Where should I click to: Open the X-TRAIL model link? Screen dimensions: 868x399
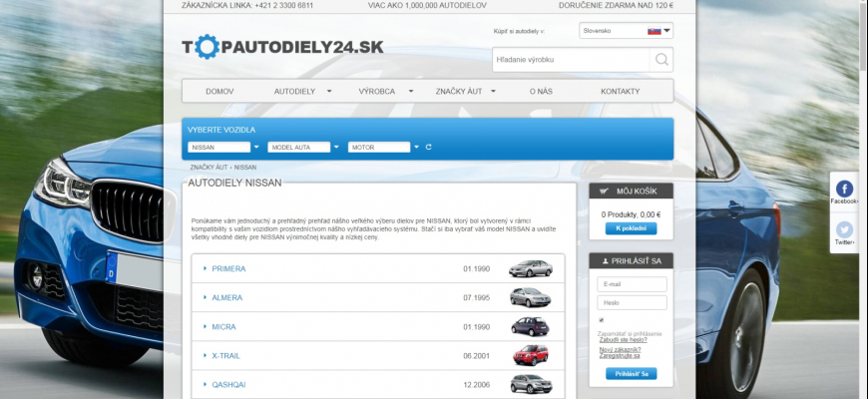(x=225, y=356)
